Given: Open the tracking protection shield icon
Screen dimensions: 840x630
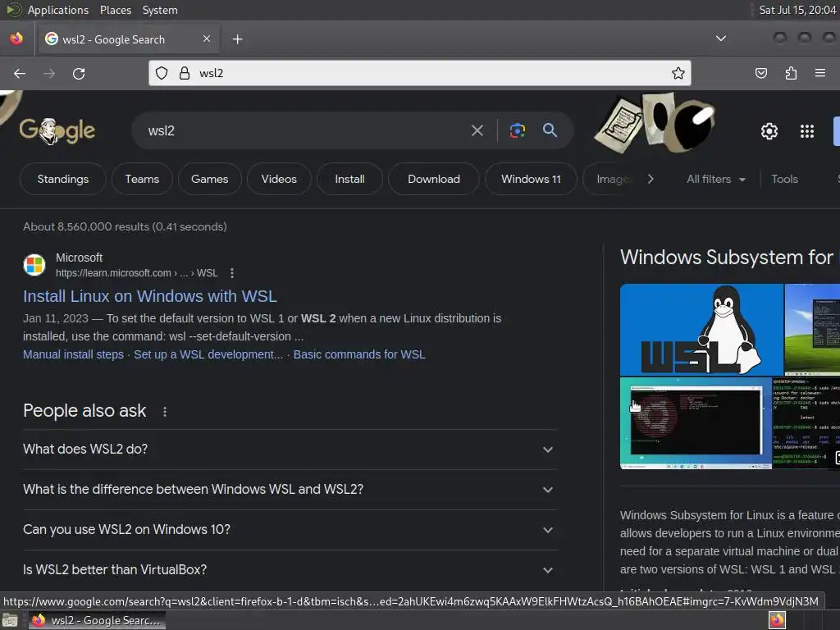Looking at the screenshot, I should [162, 73].
